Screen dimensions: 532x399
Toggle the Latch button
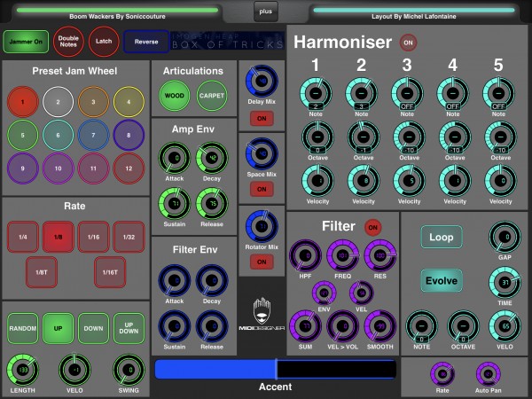[104, 42]
